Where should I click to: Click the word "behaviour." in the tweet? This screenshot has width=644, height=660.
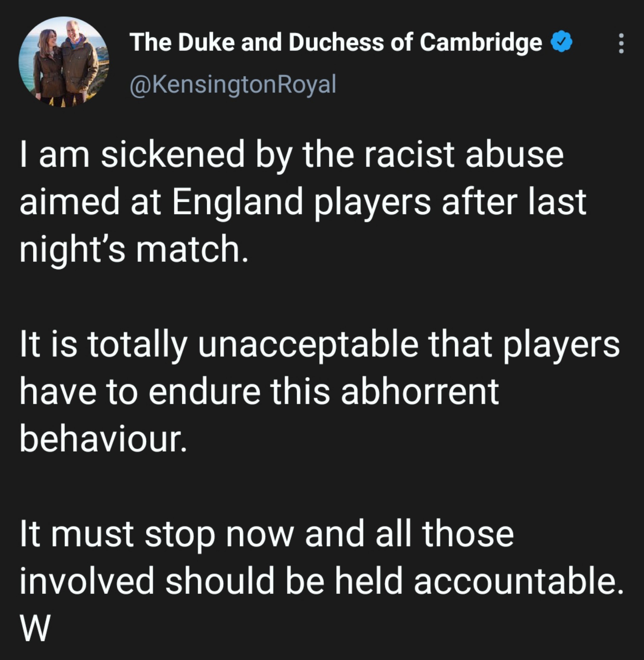(103, 439)
